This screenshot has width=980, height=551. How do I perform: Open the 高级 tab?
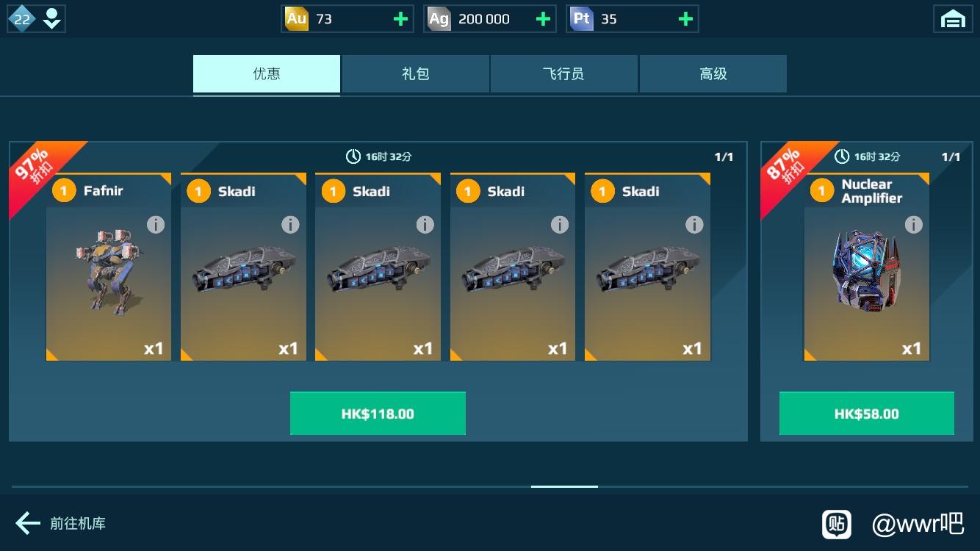[713, 73]
